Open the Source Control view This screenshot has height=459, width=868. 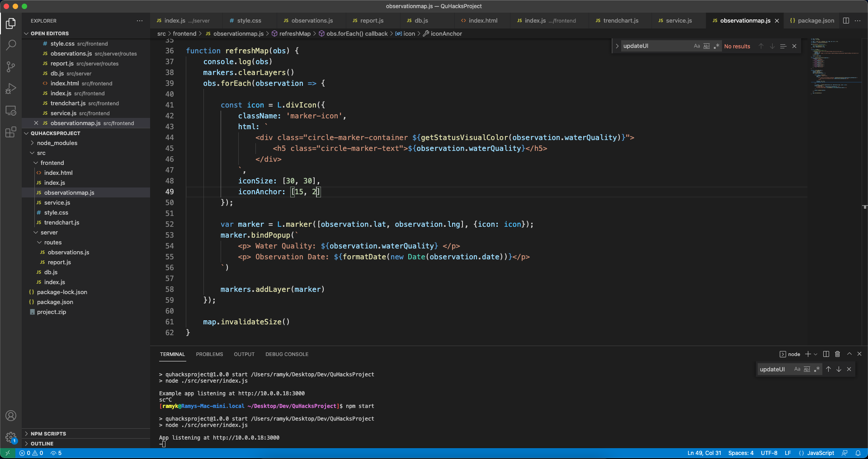(x=11, y=67)
